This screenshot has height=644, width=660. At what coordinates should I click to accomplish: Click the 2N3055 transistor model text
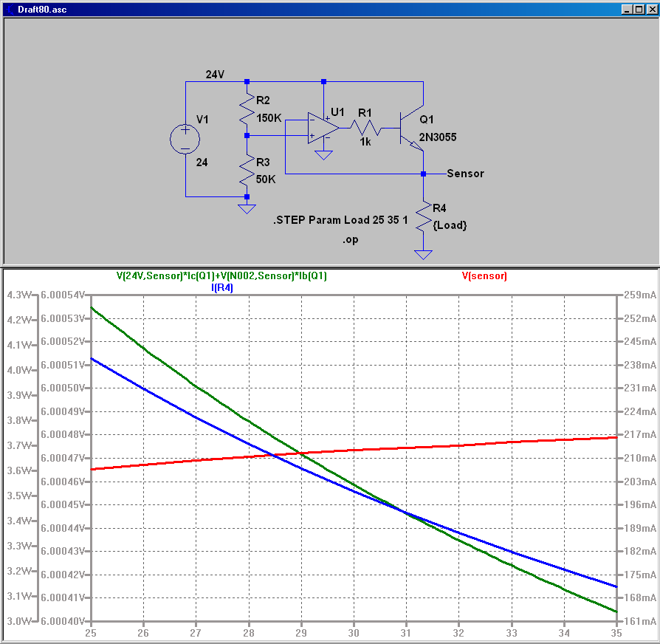[x=438, y=137]
